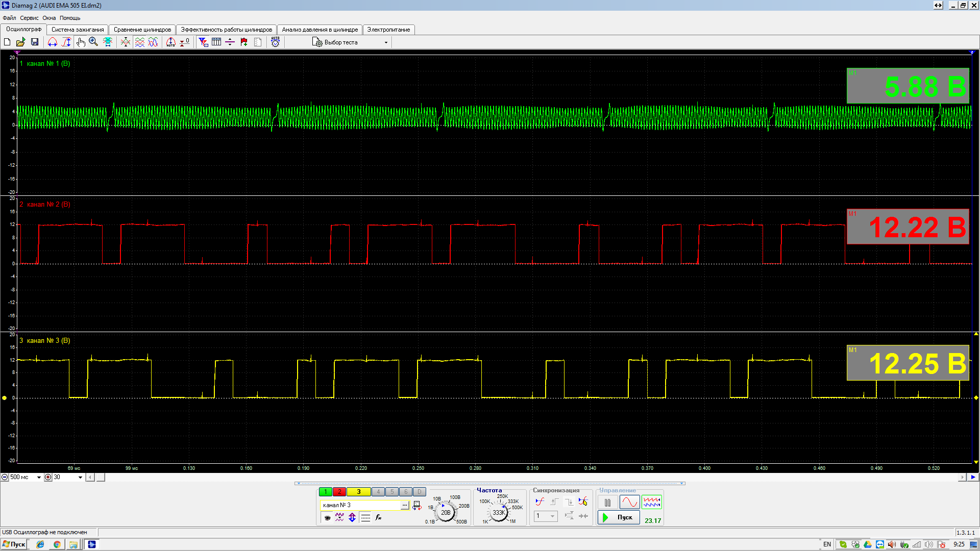Click the pause button in Управление
The image size is (980, 551).
click(x=607, y=503)
